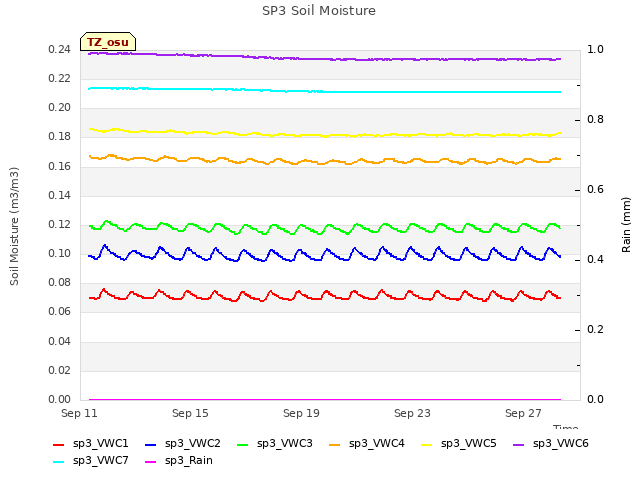Click the TZ_osu label box

pos(108,42)
